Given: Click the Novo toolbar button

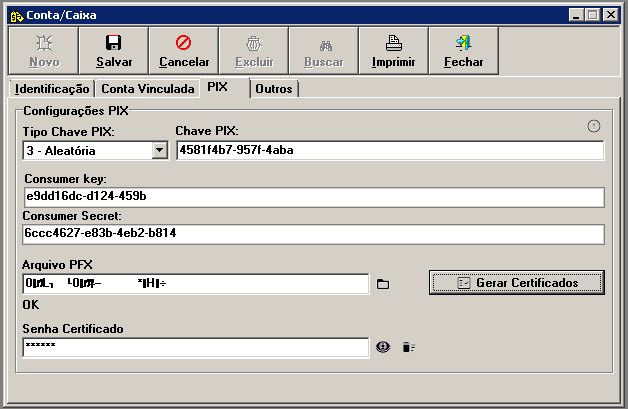Looking at the screenshot, I should coord(44,51).
